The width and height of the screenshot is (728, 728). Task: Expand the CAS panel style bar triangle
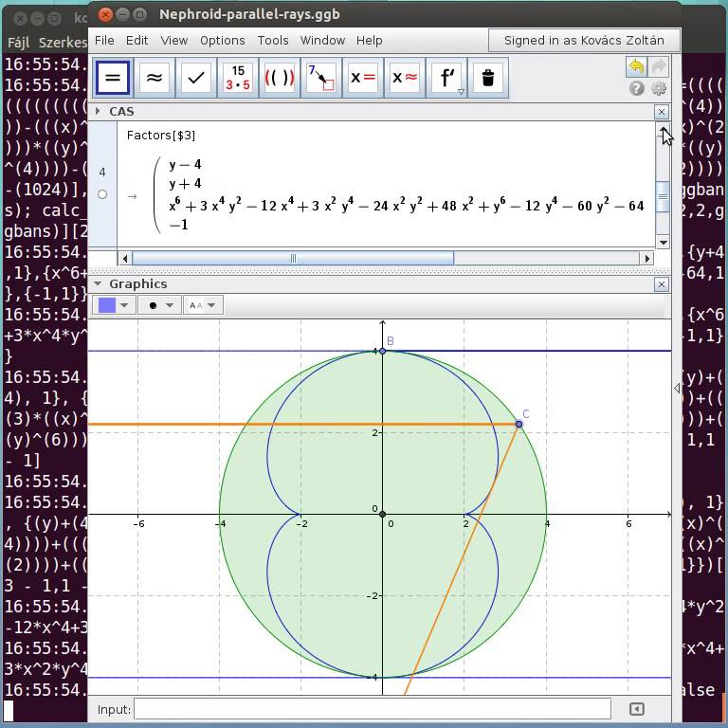tap(98, 111)
